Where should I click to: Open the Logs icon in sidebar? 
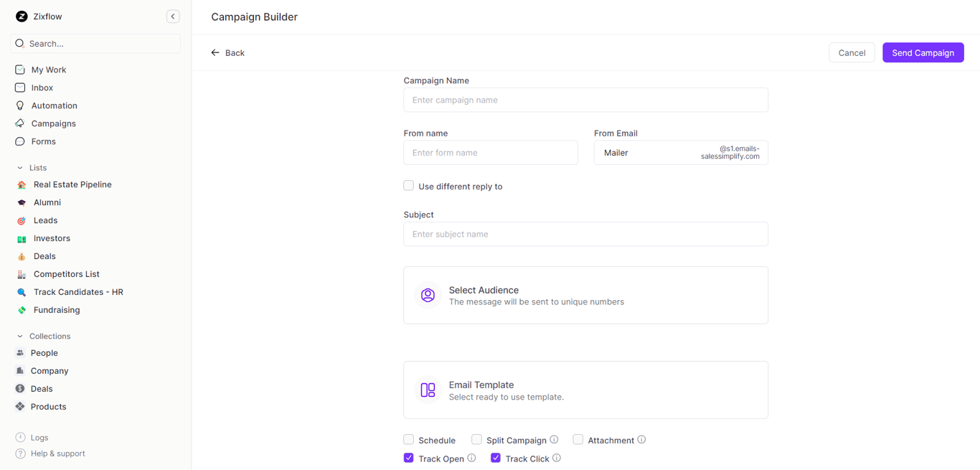pyautogui.click(x=21, y=437)
